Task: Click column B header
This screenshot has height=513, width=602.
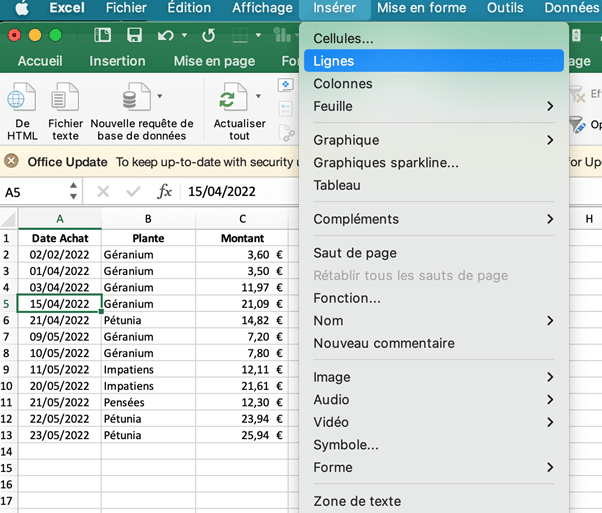Action: [x=147, y=219]
